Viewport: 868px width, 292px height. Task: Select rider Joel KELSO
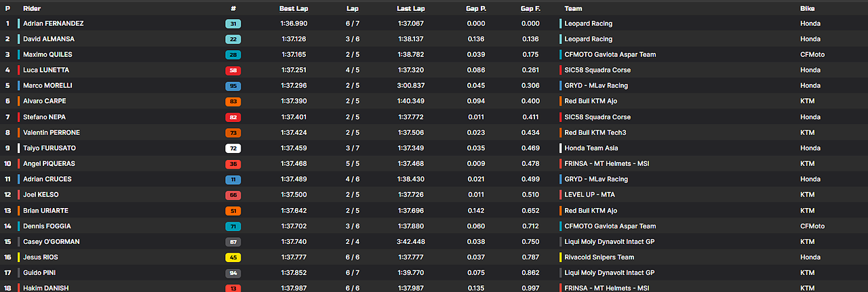pyautogui.click(x=41, y=195)
